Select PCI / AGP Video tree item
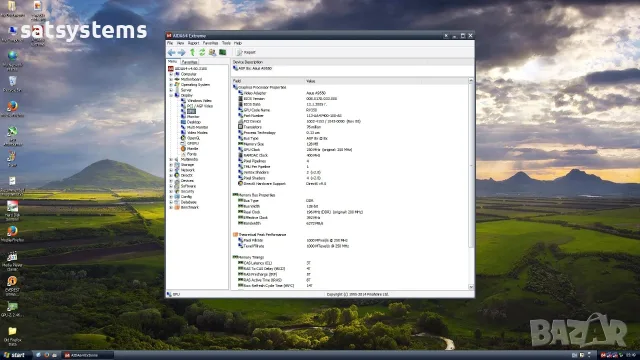 (200, 106)
